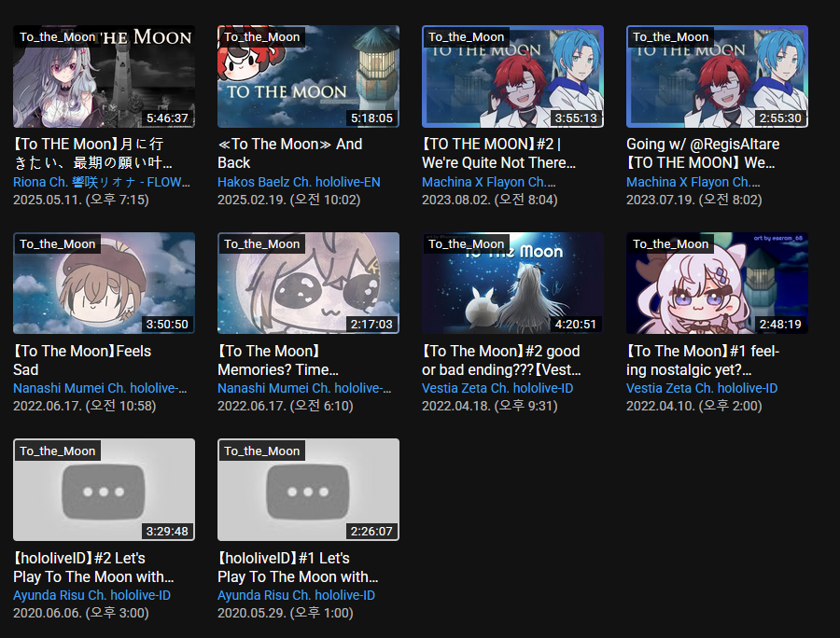
Task: Click To_the_Moon tag on Vestia Zeta #1 thumbnail
Action: coord(670,244)
